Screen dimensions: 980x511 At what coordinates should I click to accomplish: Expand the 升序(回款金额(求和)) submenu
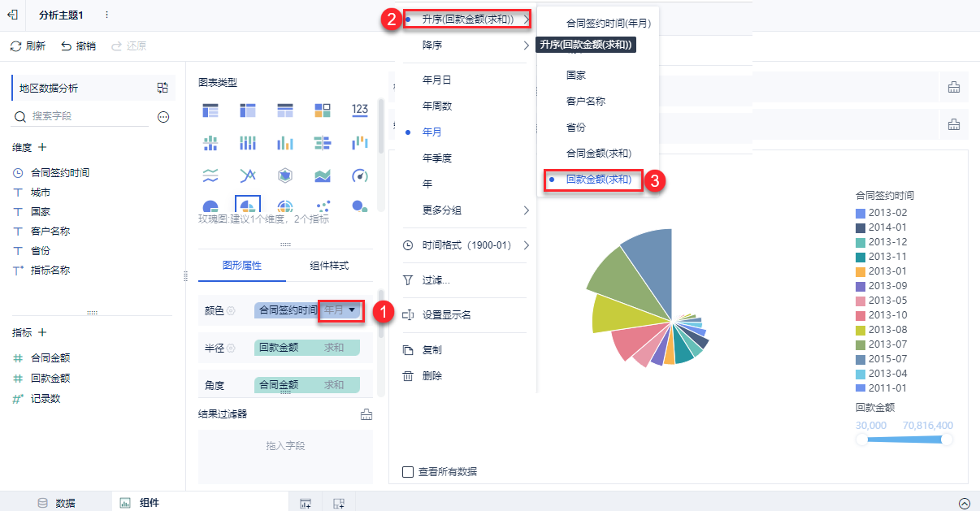(468, 19)
